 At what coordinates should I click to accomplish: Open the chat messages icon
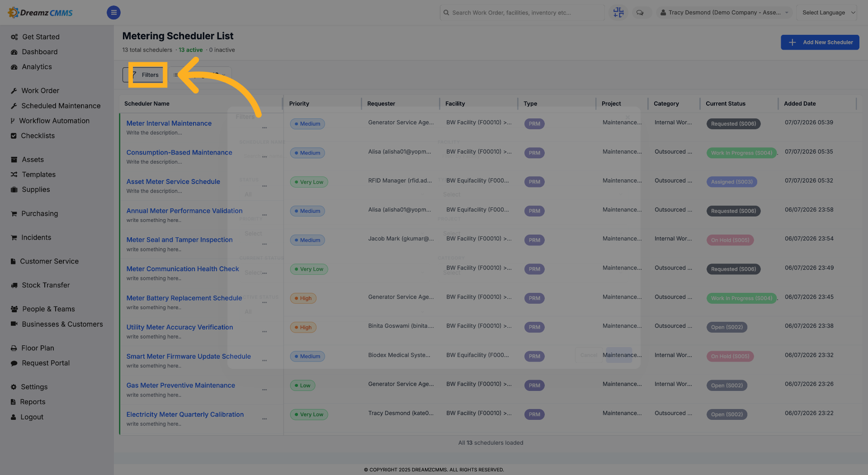point(640,13)
